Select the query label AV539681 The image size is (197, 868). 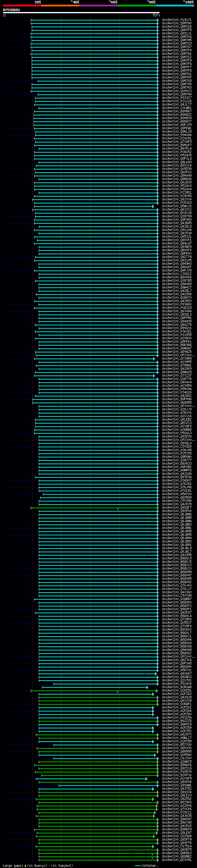tap(11, 10)
